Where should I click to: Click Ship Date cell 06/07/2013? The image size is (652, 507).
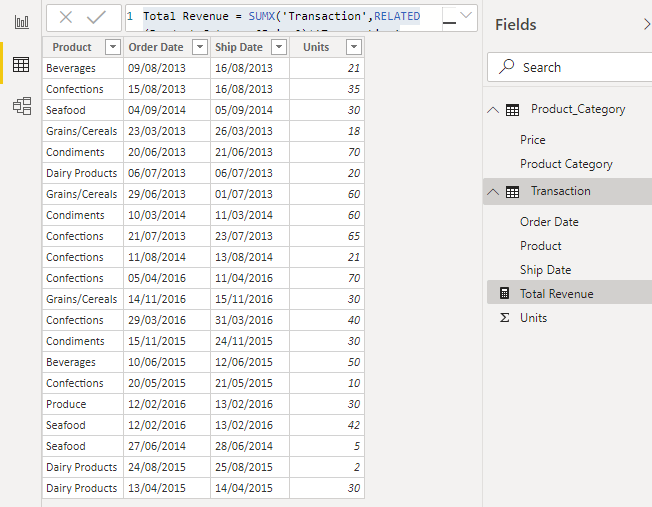249,173
